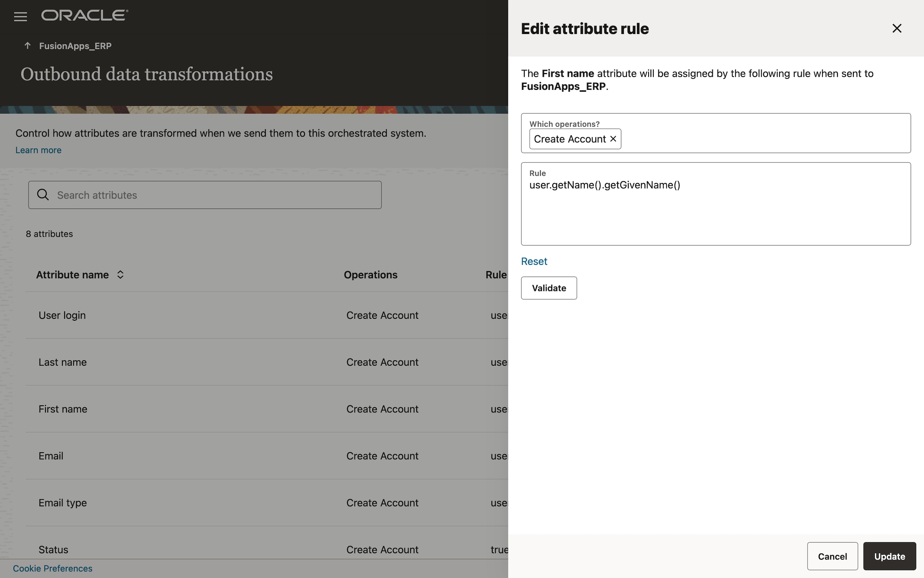The height and width of the screenshot is (578, 924).
Task: Edit the getGivenName rule text
Action: coord(604,185)
